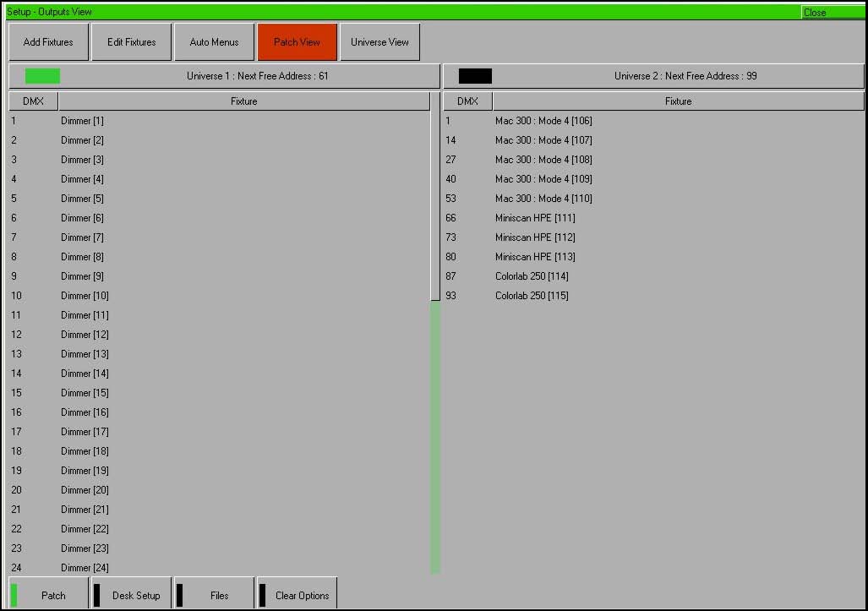The image size is (868, 611).
Task: Open the Edit Fixtures view
Action: point(132,42)
